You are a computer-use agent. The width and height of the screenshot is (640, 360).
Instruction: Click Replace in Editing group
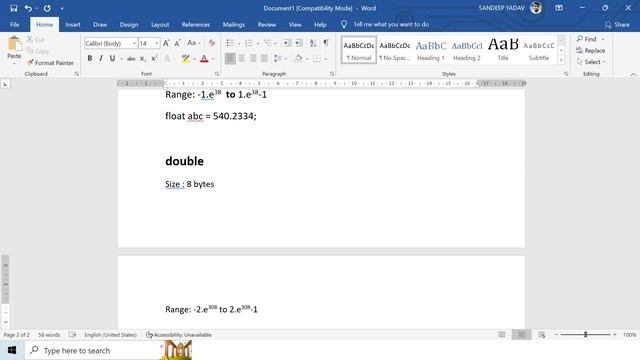point(591,51)
